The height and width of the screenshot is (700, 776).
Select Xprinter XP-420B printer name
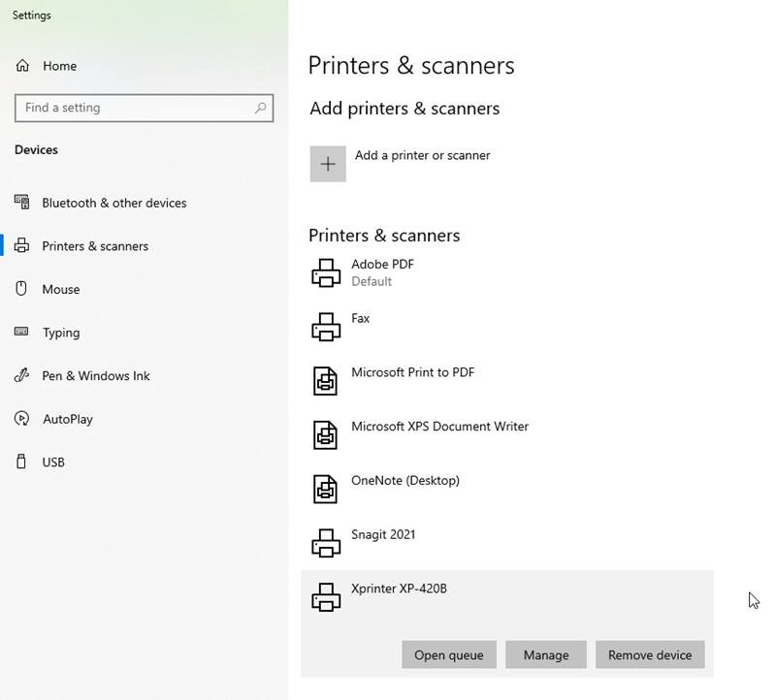pos(399,589)
